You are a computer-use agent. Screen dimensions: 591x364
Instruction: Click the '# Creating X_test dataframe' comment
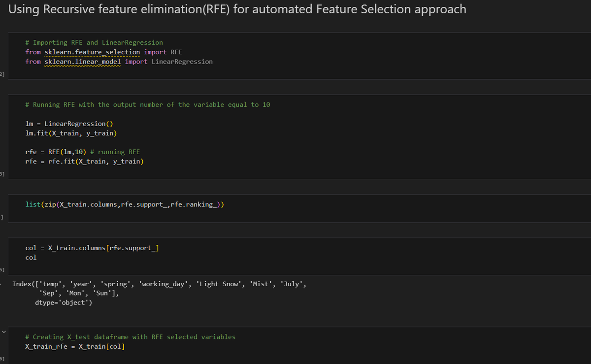(131, 337)
